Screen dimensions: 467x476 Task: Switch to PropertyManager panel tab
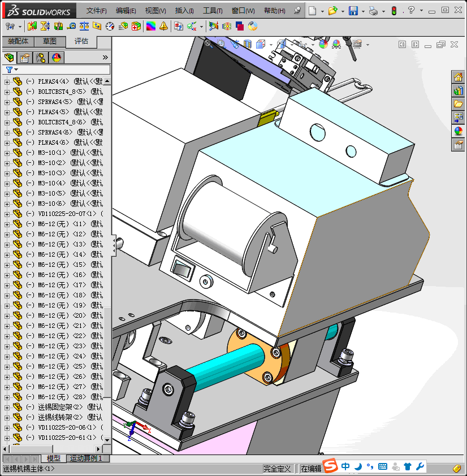click(x=25, y=57)
